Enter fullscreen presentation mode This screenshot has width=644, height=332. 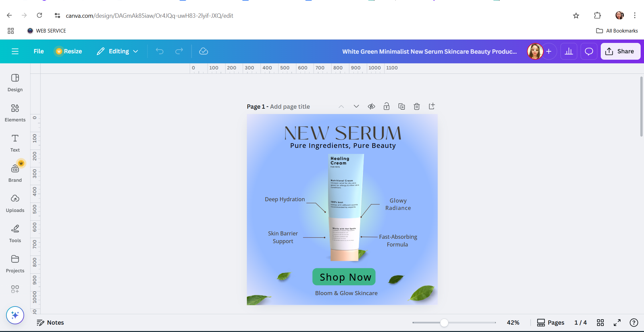[617, 323]
